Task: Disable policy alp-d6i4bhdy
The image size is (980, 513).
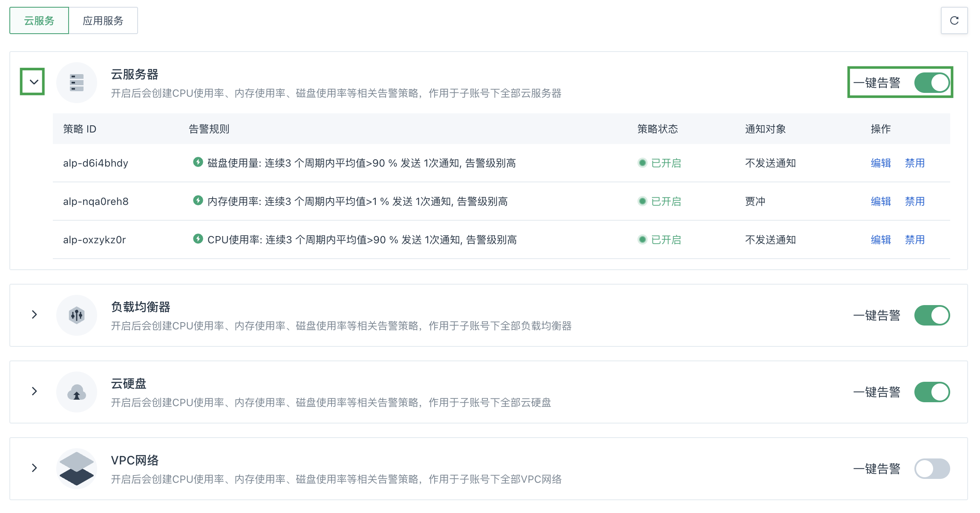Action: click(x=915, y=163)
